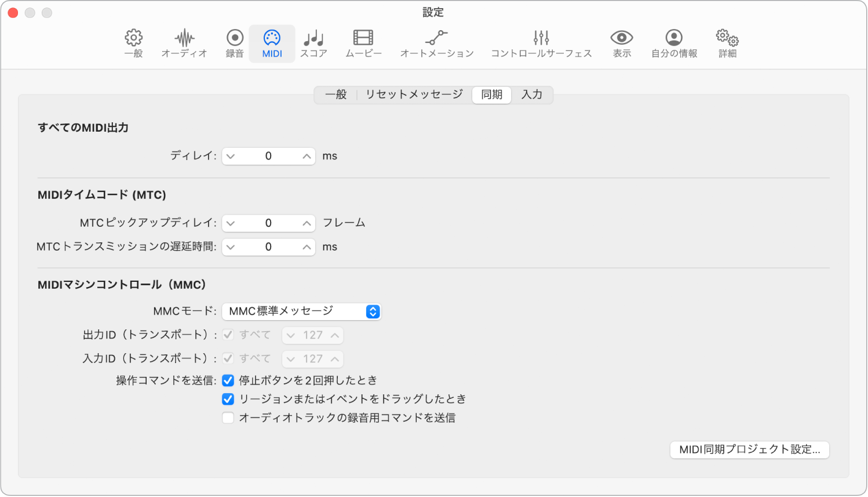
Task: Switch to the リセットメッセージ tab
Action: (413, 95)
